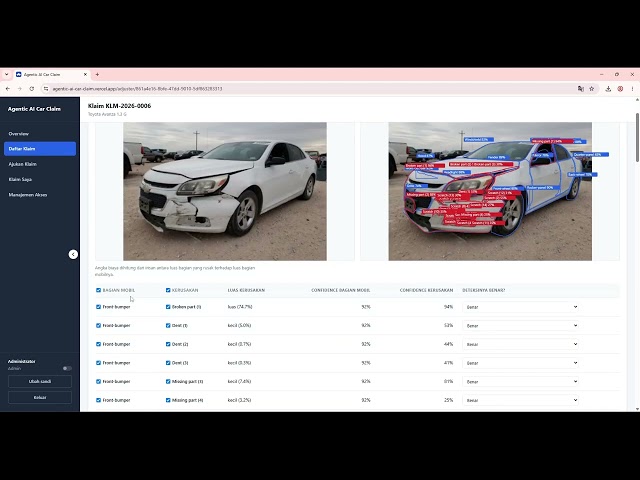Click the Confidence Kerusakan column header
The width and height of the screenshot is (640, 480).
tap(426, 290)
